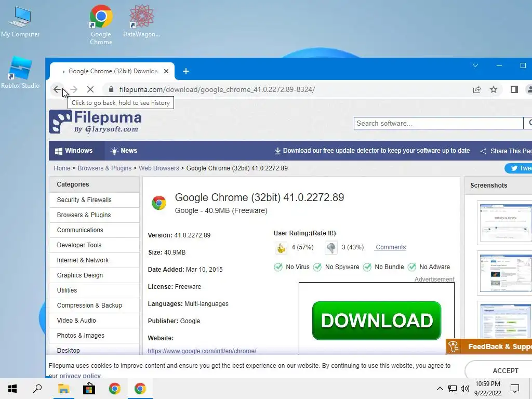Open second Chrome screenshot thumbnail
The width and height of the screenshot is (532, 399).
pyautogui.click(x=504, y=273)
